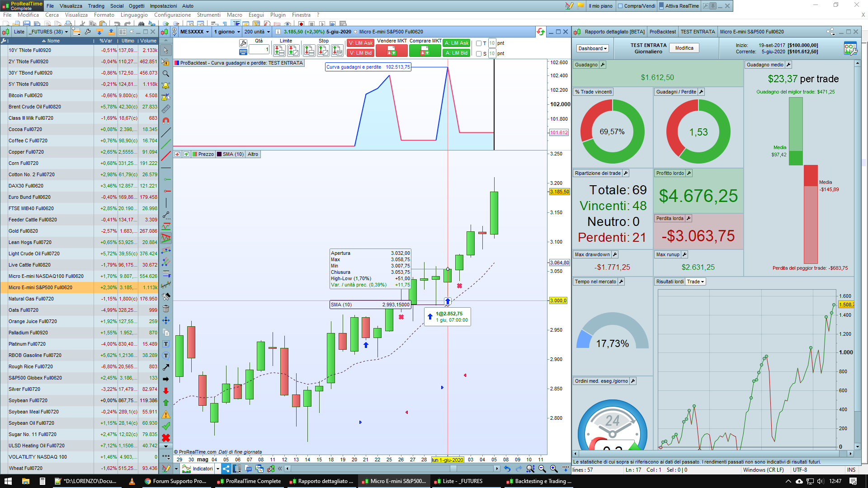Expand the Risultati lordi Trade dropdown

pos(696,282)
